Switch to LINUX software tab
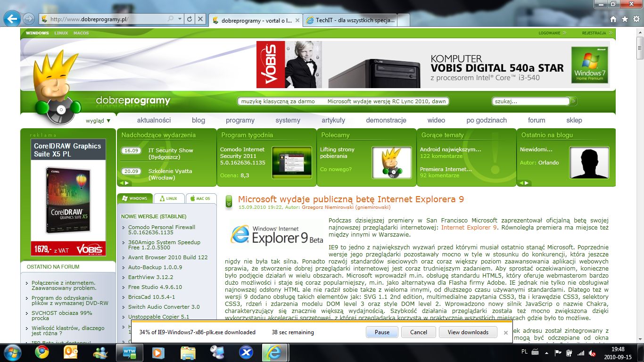The height and width of the screenshot is (362, 644). [x=169, y=198]
